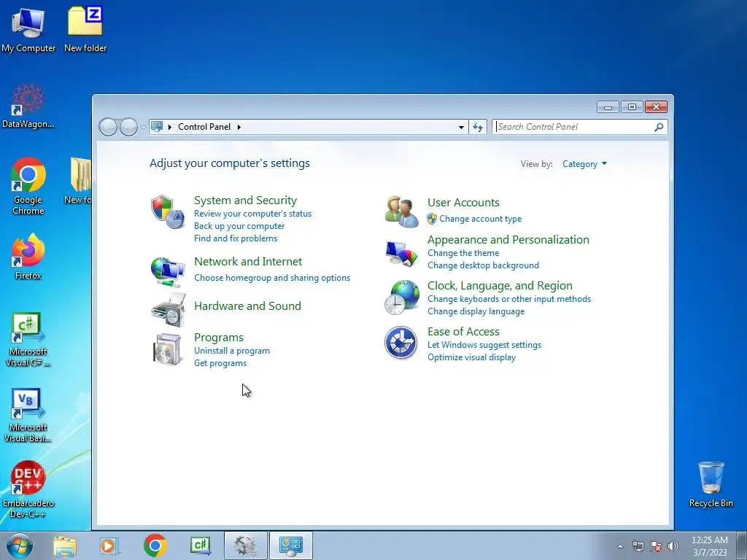
Task: Select the My Computer desktop icon
Action: pyautogui.click(x=28, y=29)
